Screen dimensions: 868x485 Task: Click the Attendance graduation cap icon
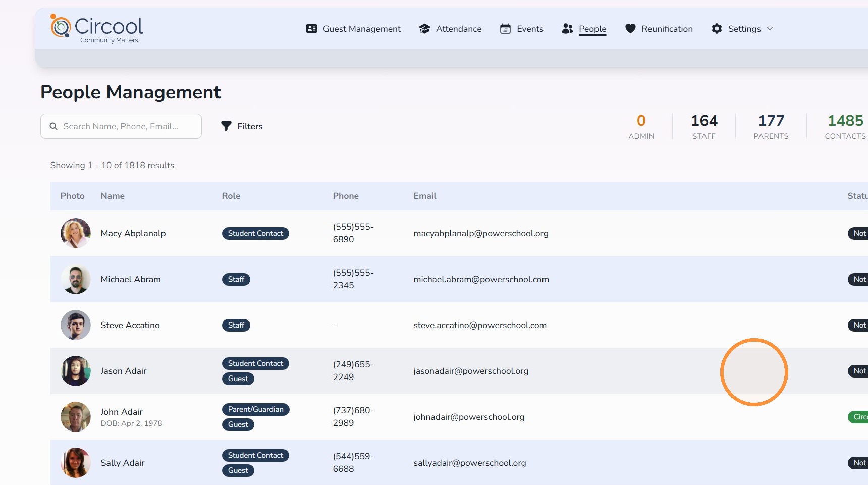point(424,29)
